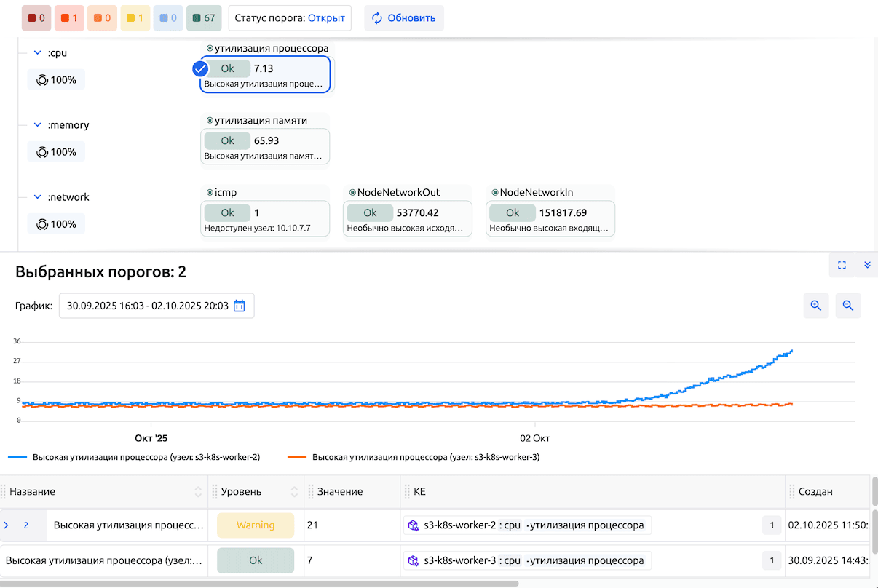Collapse the :network tree group
The width and height of the screenshot is (878, 588).
[x=37, y=197]
